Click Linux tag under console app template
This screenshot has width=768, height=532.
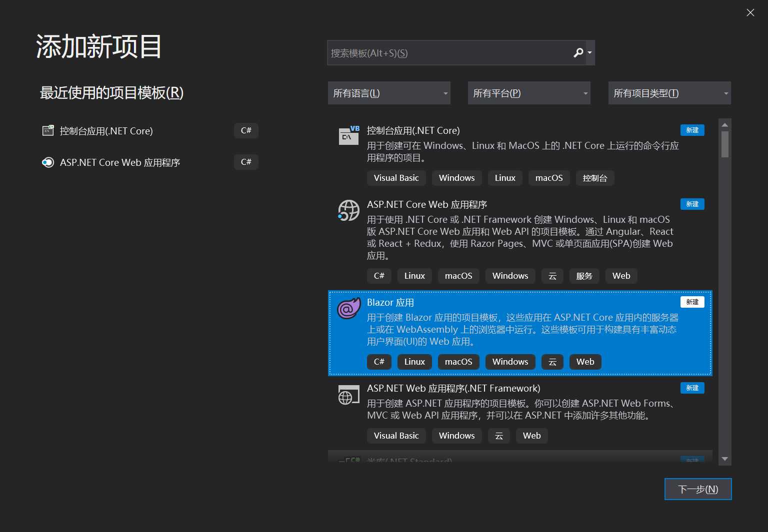pos(505,178)
